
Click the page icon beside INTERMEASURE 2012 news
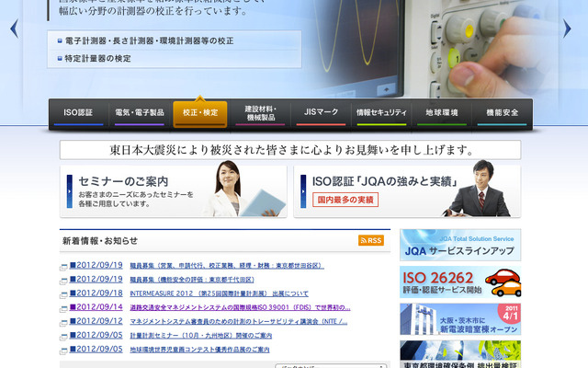63,294
